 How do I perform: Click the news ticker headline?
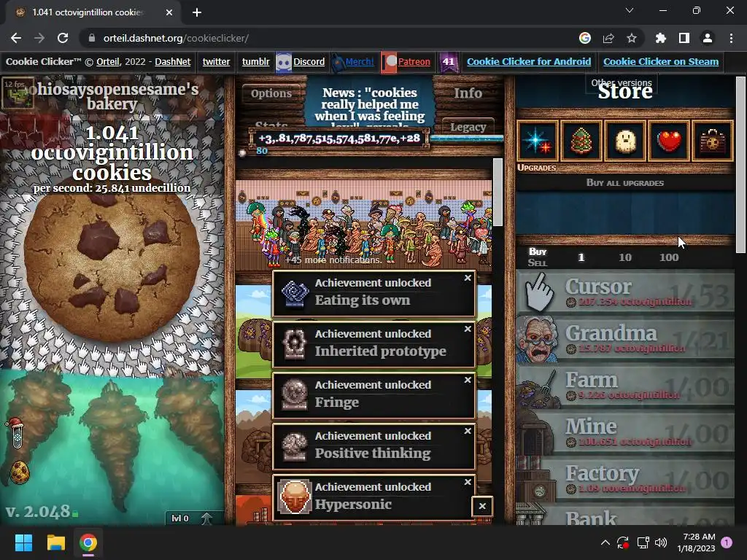369,105
